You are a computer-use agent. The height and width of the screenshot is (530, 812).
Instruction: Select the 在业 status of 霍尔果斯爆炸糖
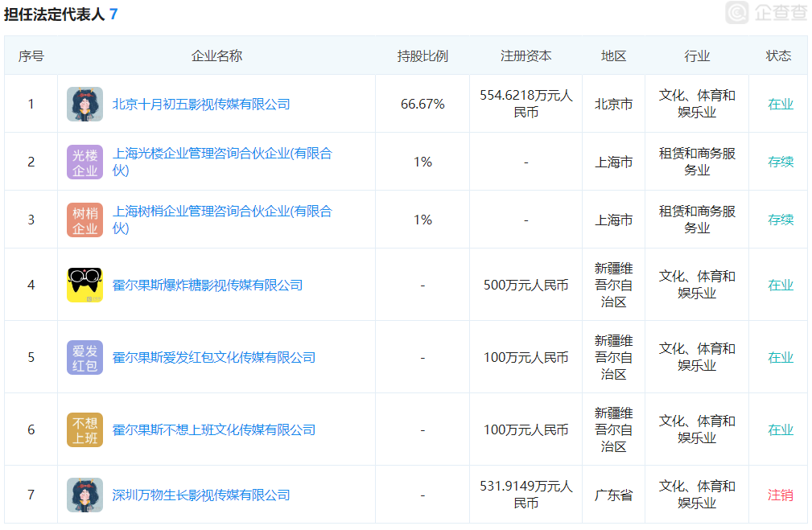pos(781,286)
